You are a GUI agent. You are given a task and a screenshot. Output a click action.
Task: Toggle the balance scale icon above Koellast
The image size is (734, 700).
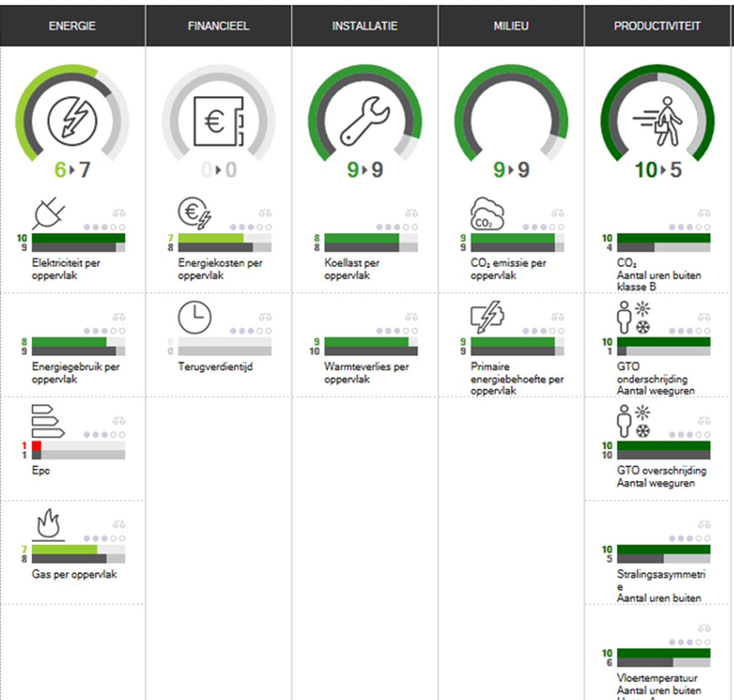click(411, 213)
